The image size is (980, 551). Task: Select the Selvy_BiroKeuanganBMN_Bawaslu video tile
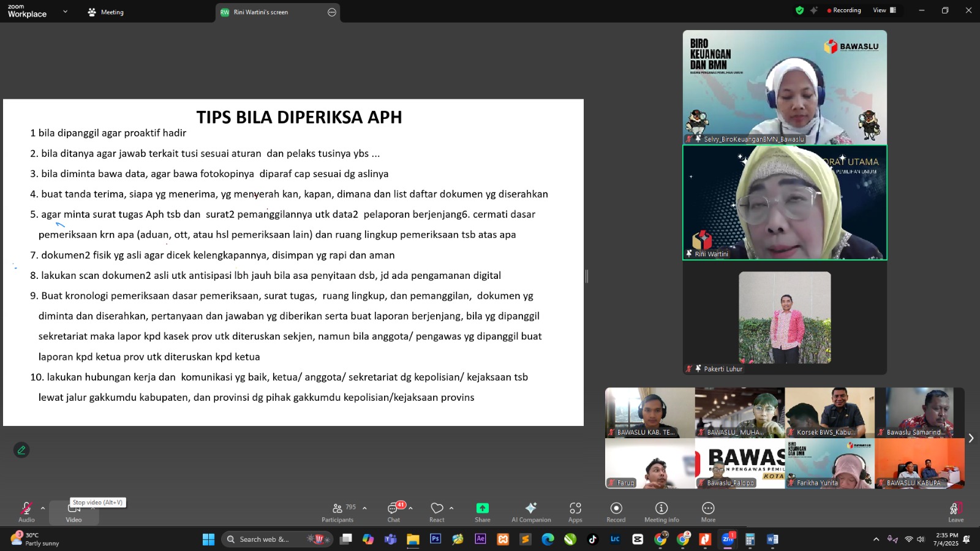(x=785, y=87)
